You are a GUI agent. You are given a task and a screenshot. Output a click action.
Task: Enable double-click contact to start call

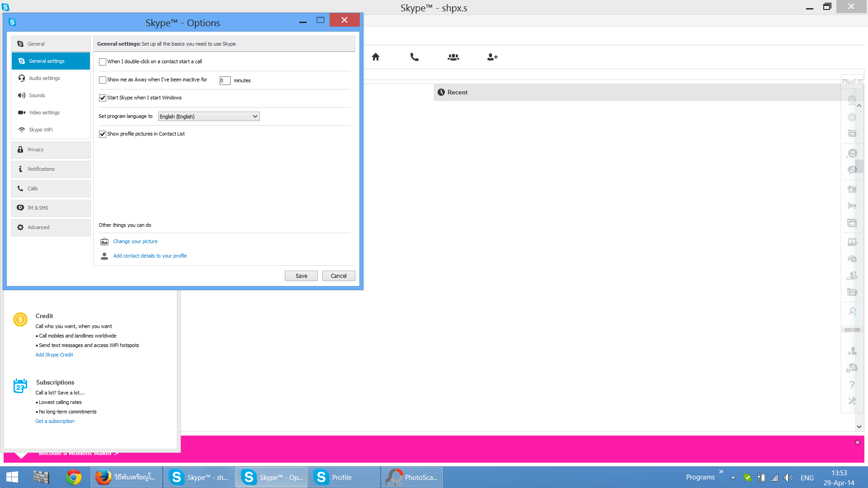103,62
